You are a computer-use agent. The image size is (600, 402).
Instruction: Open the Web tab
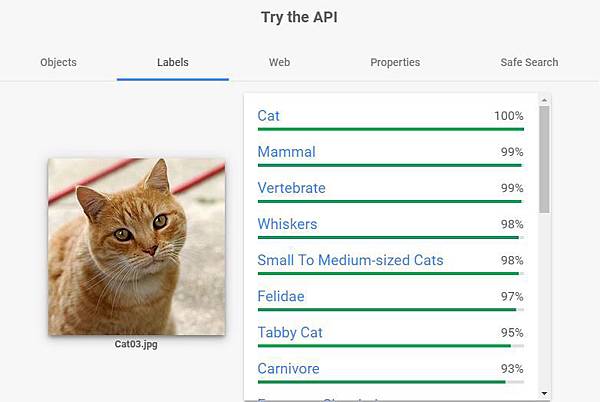[x=279, y=62]
